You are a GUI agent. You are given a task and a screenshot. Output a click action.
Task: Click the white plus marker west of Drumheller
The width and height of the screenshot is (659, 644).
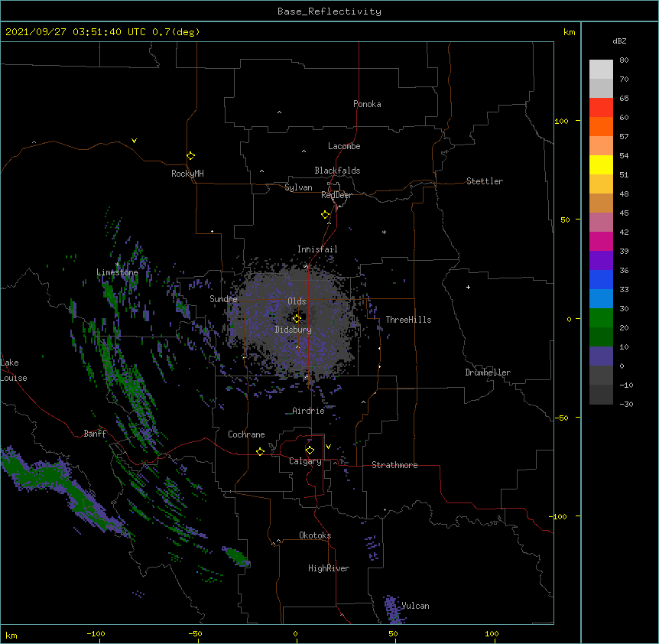tap(468, 287)
